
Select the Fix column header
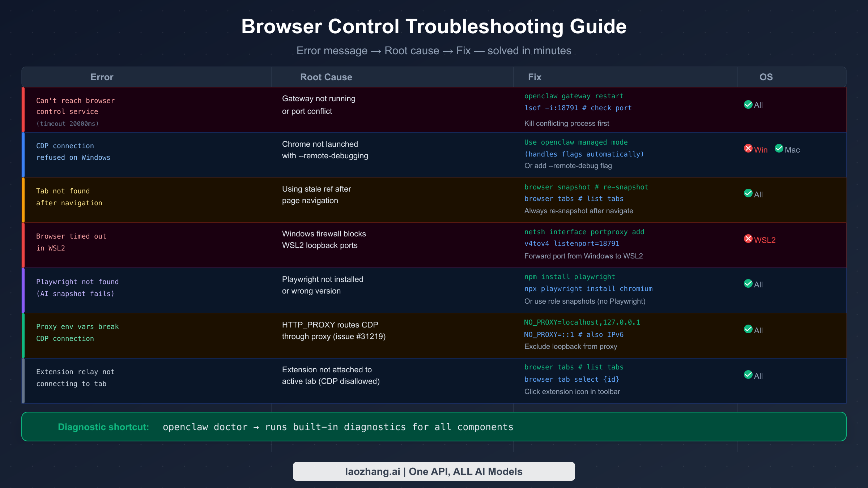tap(534, 77)
